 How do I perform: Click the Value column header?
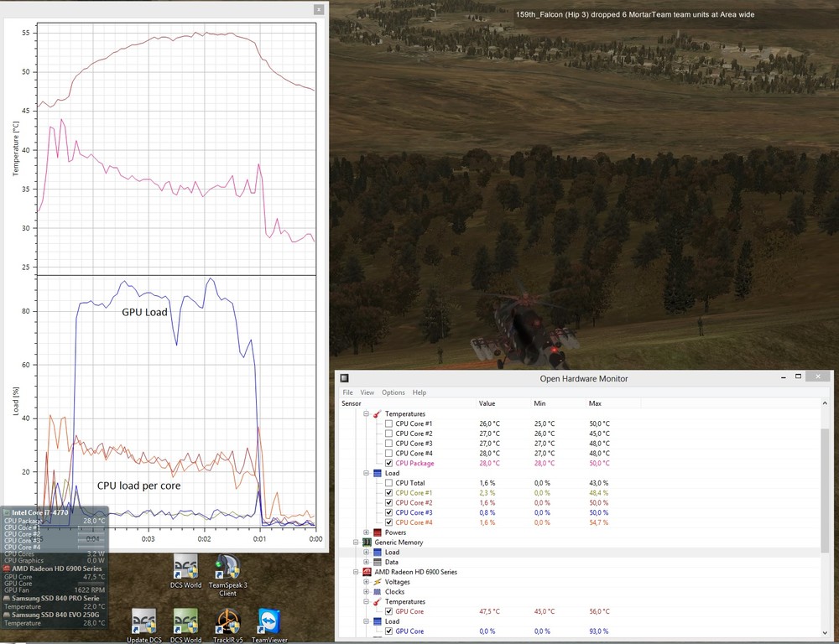[x=487, y=403]
